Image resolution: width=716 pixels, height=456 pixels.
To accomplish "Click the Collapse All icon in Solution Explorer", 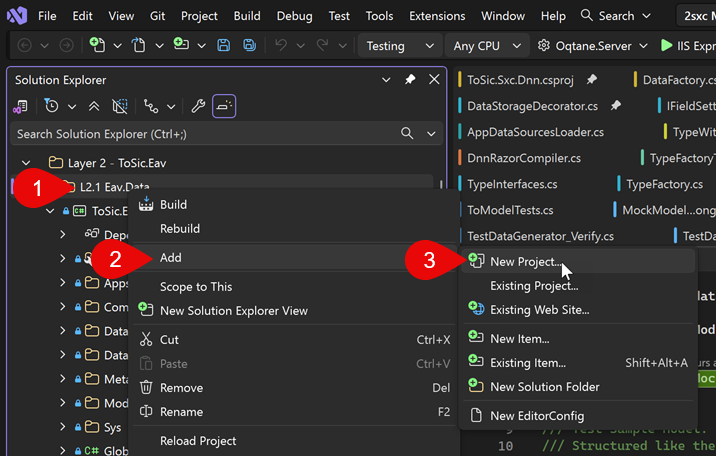I will point(94,106).
